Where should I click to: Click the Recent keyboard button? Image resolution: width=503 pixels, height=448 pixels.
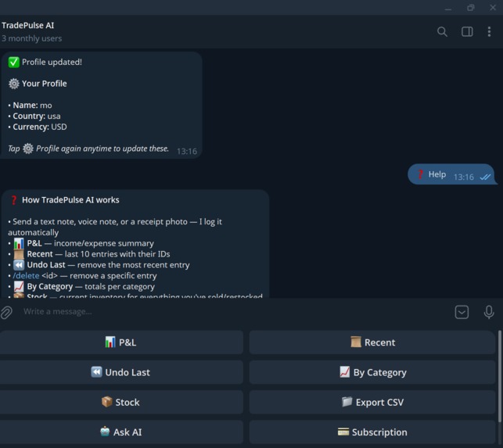click(x=372, y=342)
